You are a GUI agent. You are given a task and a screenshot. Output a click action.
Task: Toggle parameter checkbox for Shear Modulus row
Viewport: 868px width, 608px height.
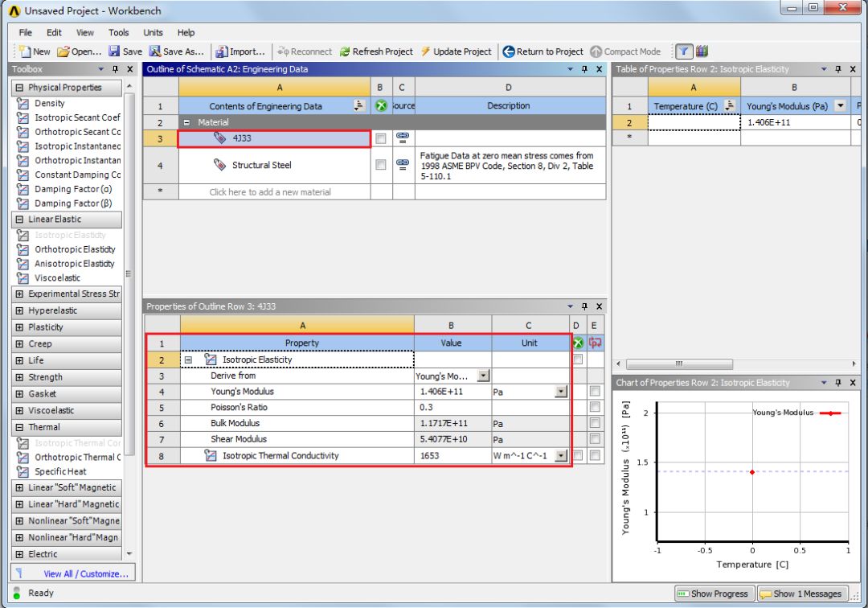coord(595,438)
